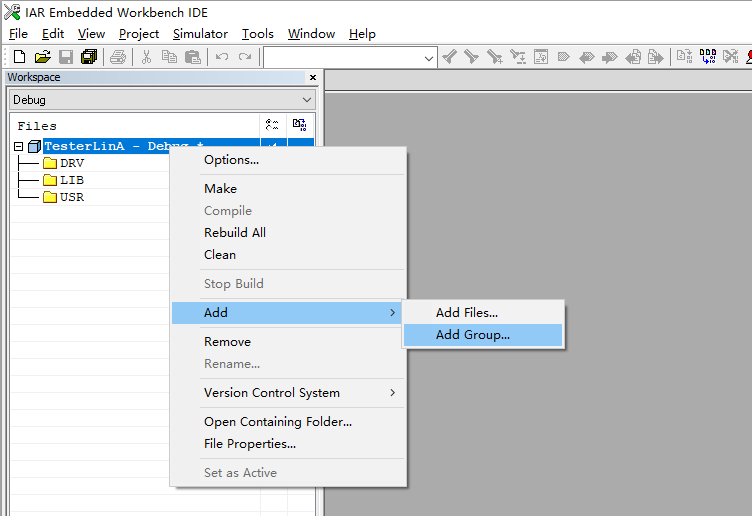Collapse the TesterLinA project tree node

[19, 146]
